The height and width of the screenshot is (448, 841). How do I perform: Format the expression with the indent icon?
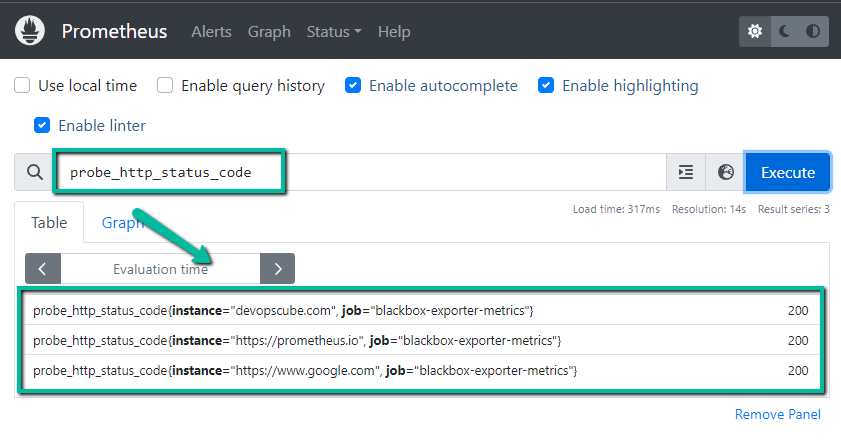coord(685,172)
